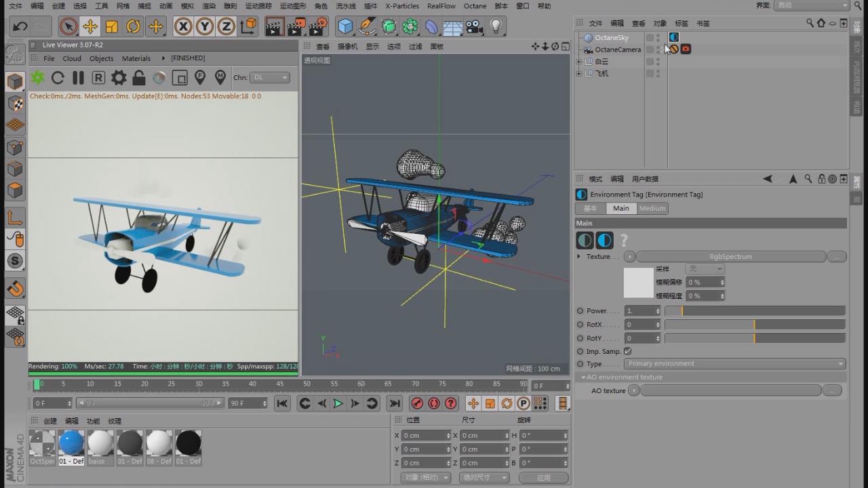Viewport: 868px width, 488px height.
Task: Click the RgbSpectrum texture button
Action: pyautogui.click(x=730, y=257)
